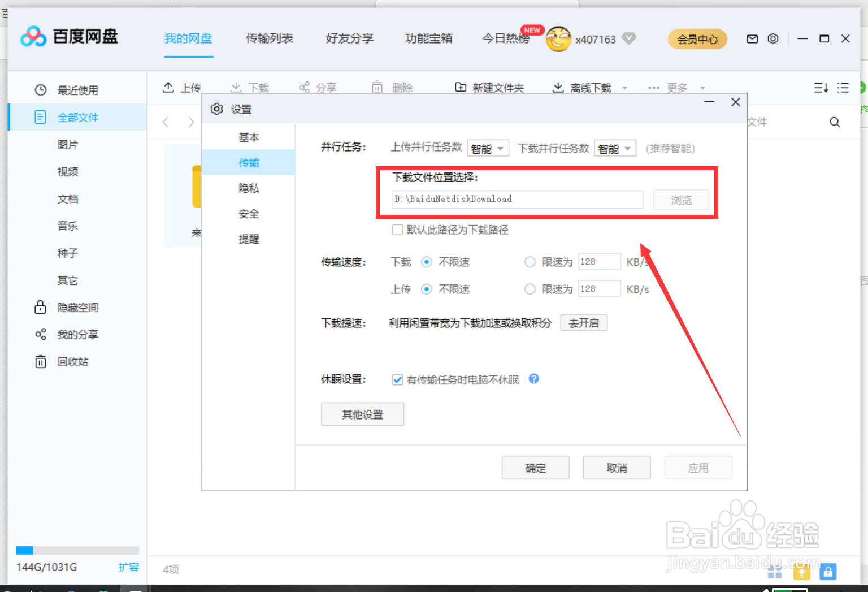868x592 pixels.
Task: Open the 安全 settings tab
Action: [x=249, y=214]
